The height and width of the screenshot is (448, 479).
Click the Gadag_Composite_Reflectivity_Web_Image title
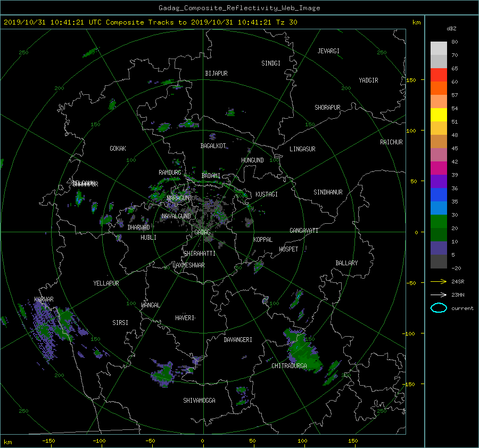point(239,8)
